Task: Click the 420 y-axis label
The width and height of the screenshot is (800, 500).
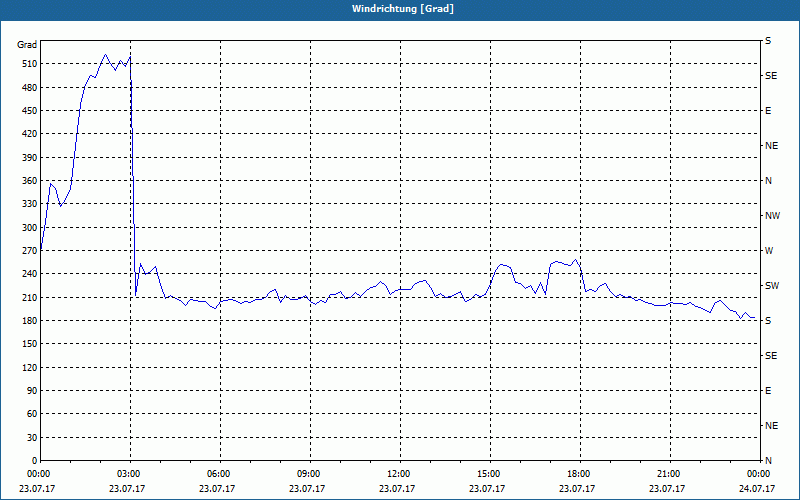Action: [x=29, y=134]
